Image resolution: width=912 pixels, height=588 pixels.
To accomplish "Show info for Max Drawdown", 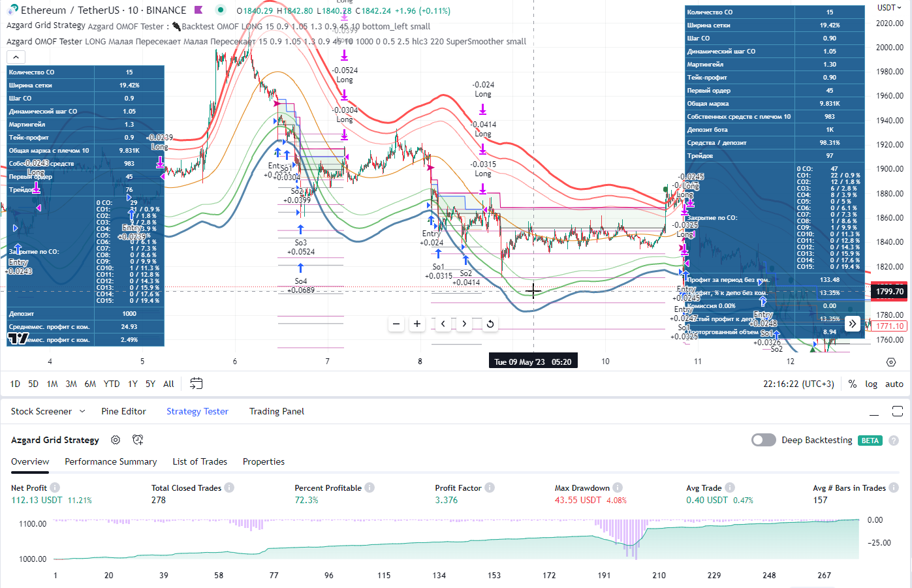I will (x=618, y=487).
